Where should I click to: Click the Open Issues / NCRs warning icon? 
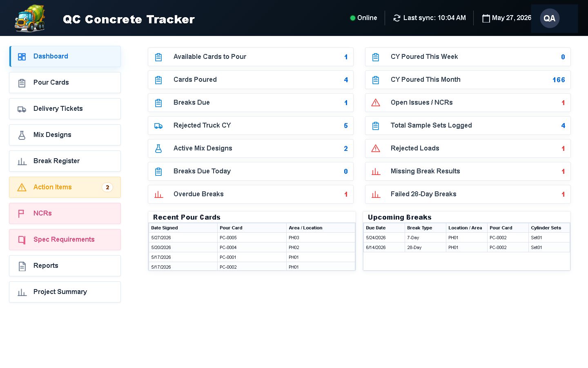[376, 103]
